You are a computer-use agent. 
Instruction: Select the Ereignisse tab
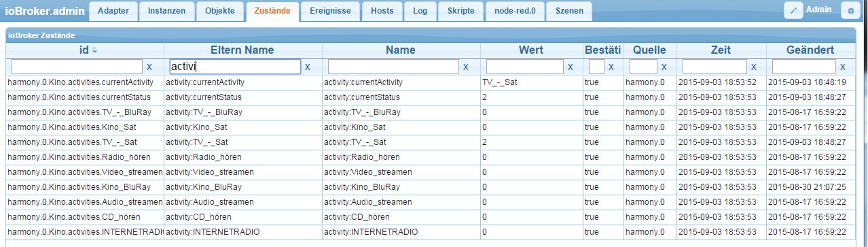pyautogui.click(x=330, y=11)
